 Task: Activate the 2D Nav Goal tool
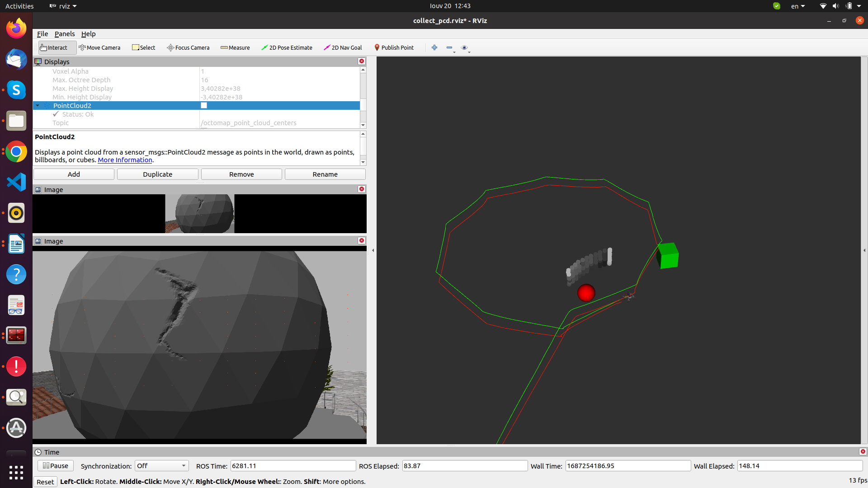tap(343, 47)
